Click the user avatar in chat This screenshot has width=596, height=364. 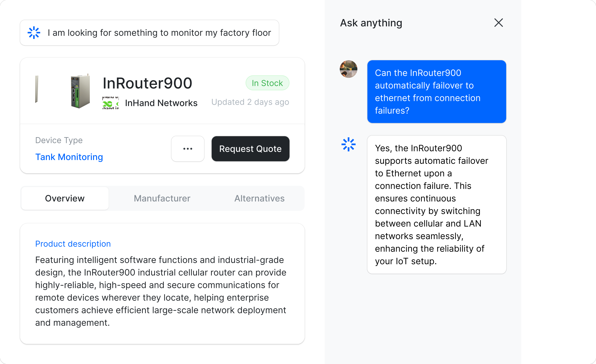pyautogui.click(x=348, y=69)
